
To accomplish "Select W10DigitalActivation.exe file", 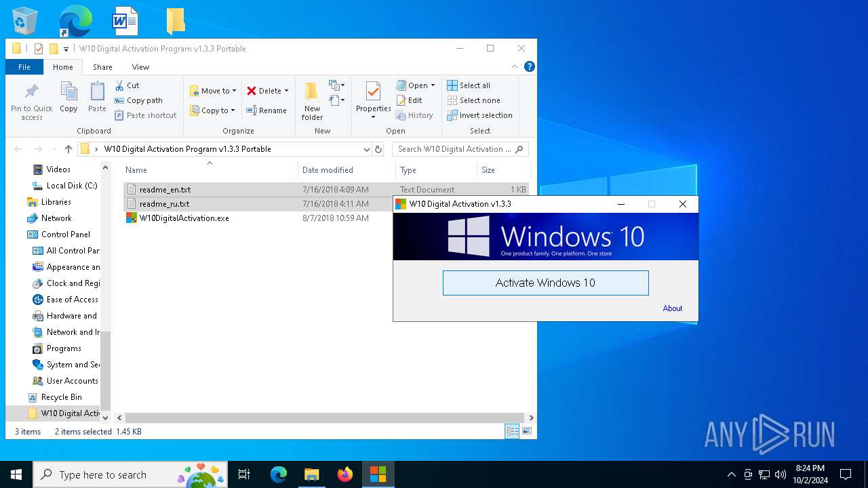I will [184, 218].
